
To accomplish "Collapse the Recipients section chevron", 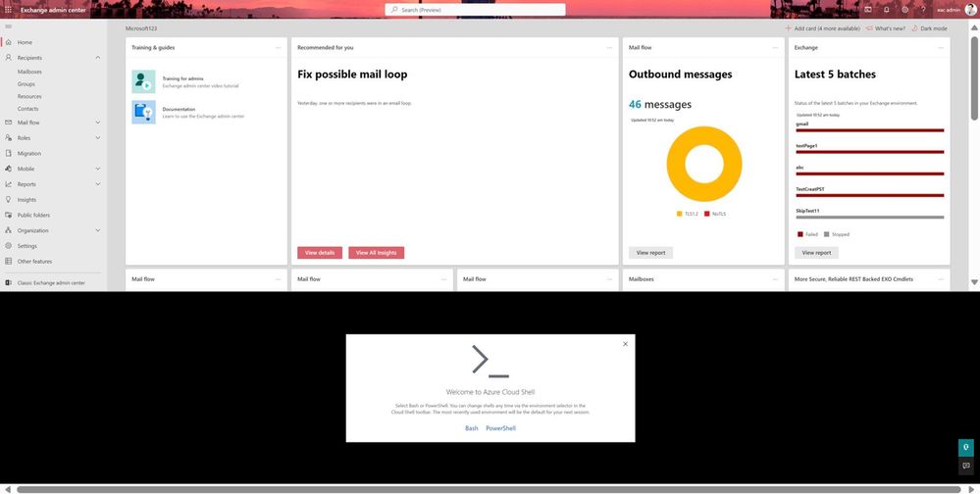I will pos(97,58).
